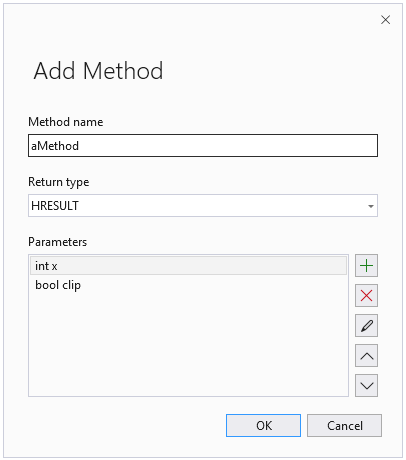This screenshot has width=406, height=460.
Task: Remove the selected parameter with the red X
Action: (x=366, y=296)
